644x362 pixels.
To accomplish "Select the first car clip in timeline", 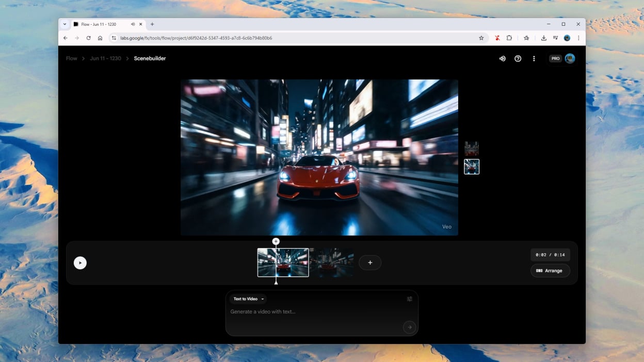I will tap(292, 262).
